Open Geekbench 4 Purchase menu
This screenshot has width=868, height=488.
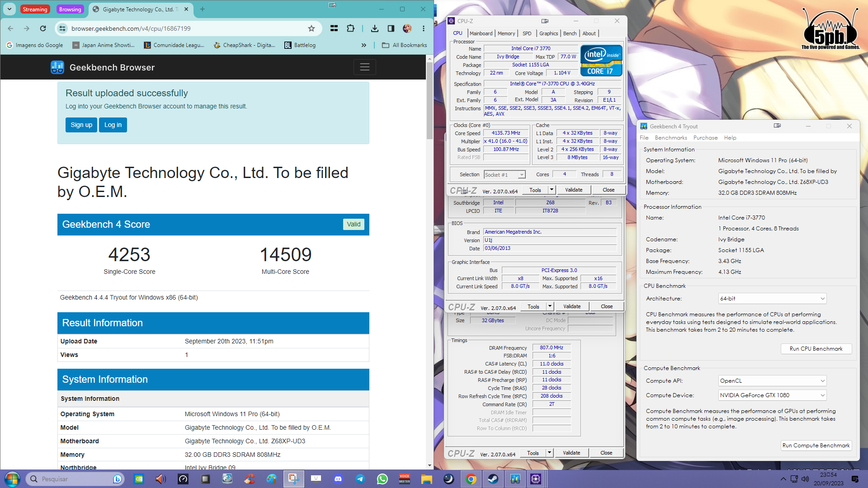[x=705, y=138]
